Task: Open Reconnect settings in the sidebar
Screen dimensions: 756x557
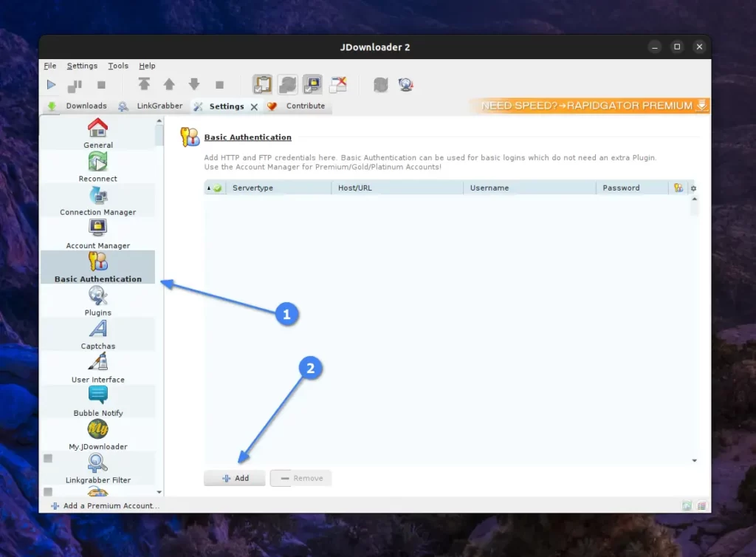Action: [98, 167]
